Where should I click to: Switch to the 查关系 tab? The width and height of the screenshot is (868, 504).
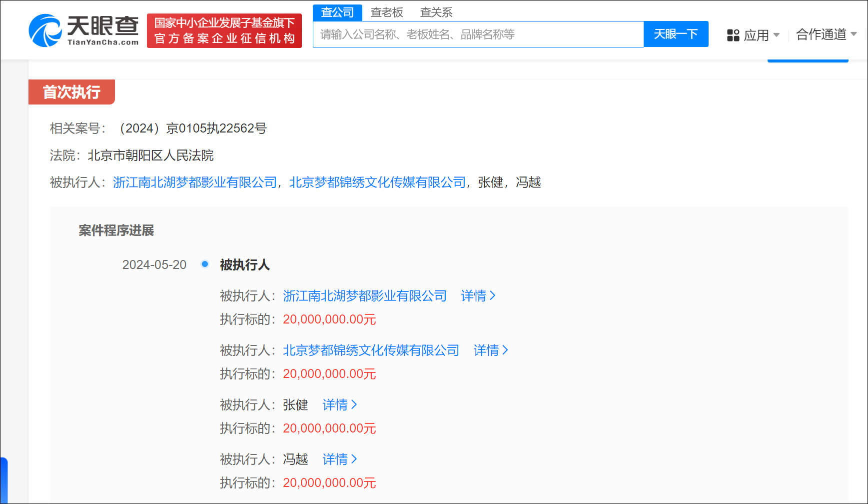pos(436,12)
